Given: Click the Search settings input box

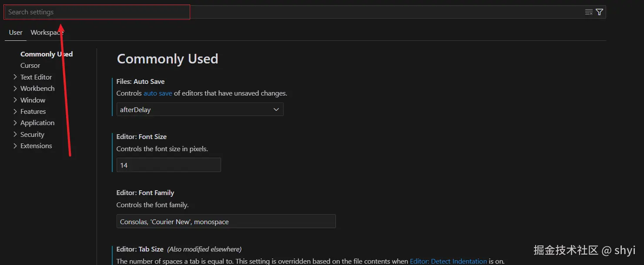Looking at the screenshot, I should click(97, 12).
